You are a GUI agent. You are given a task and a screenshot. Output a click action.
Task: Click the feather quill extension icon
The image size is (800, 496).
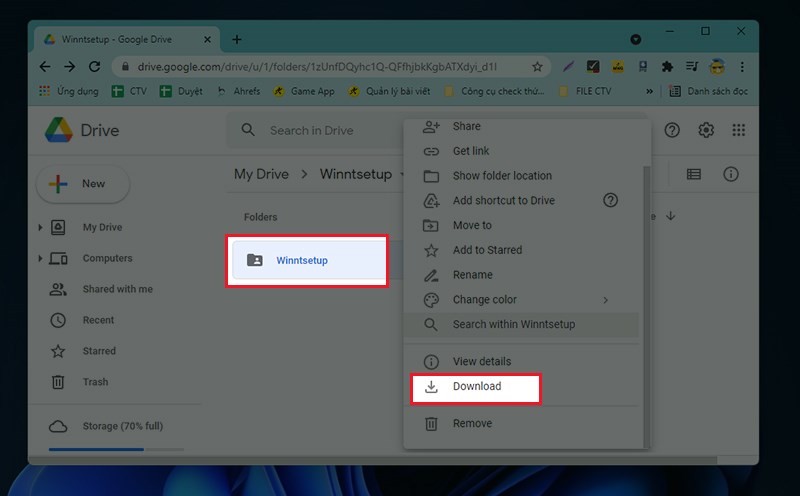click(x=568, y=66)
